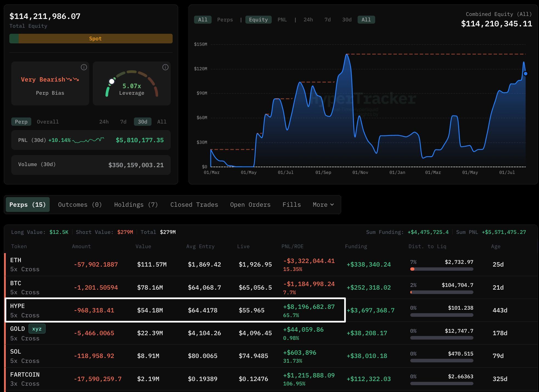Open the More dropdown menu
The width and height of the screenshot is (539, 392).
pyautogui.click(x=323, y=205)
